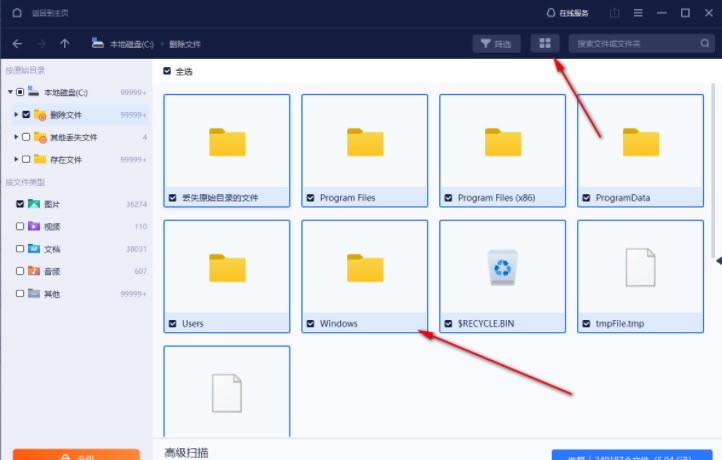Click the search magnifier icon
Image resolution: width=722 pixels, height=460 pixels.
tap(705, 43)
